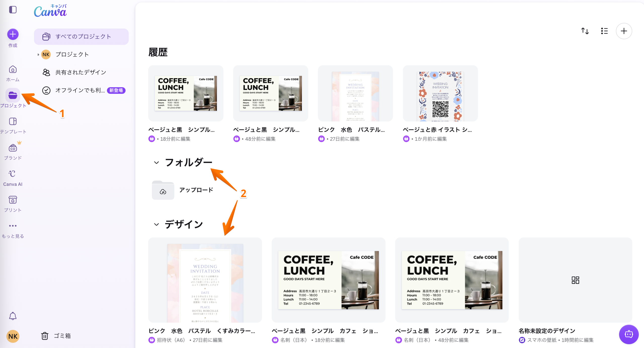Open first history card edited 18分前
Viewport: 644px width, 348px height.
click(186, 93)
